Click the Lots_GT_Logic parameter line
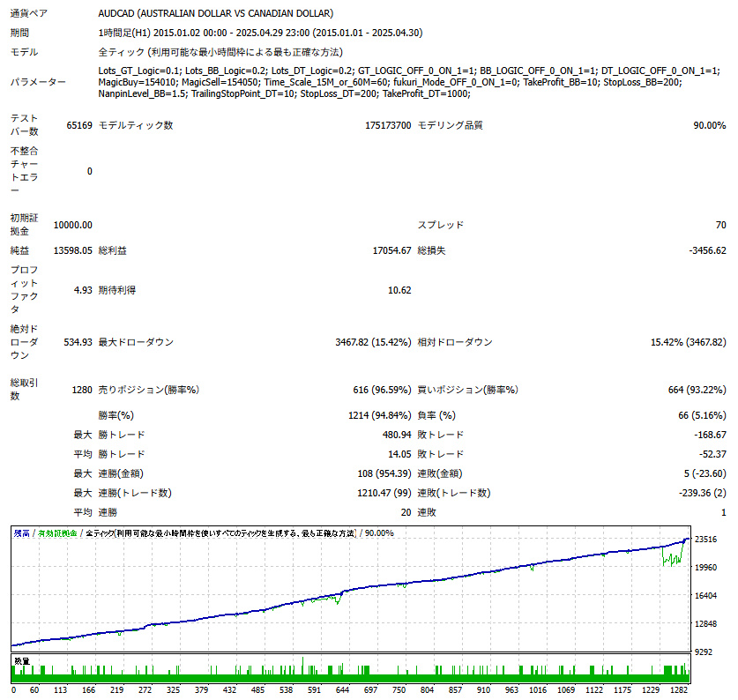This screenshot has width=738, height=700. (x=409, y=71)
